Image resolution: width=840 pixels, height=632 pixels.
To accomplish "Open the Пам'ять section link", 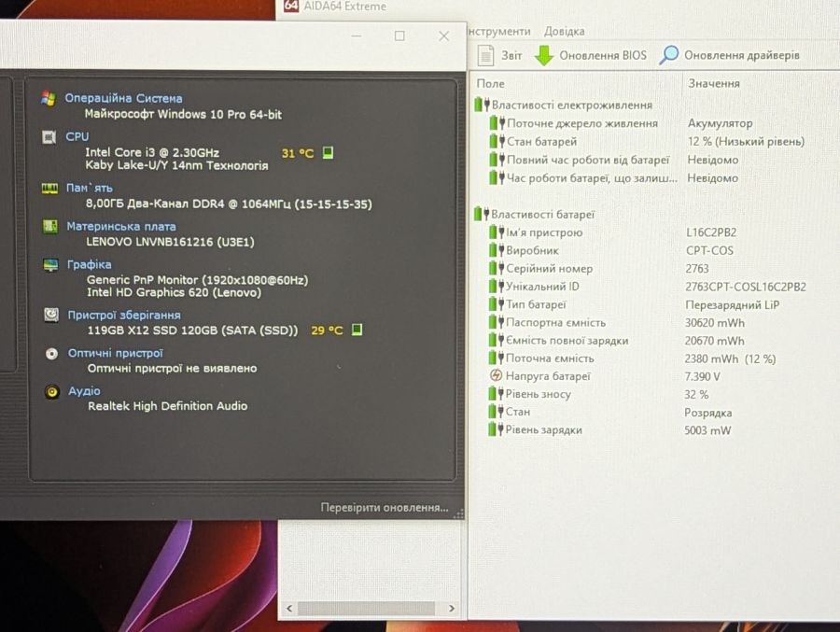I will [90, 189].
